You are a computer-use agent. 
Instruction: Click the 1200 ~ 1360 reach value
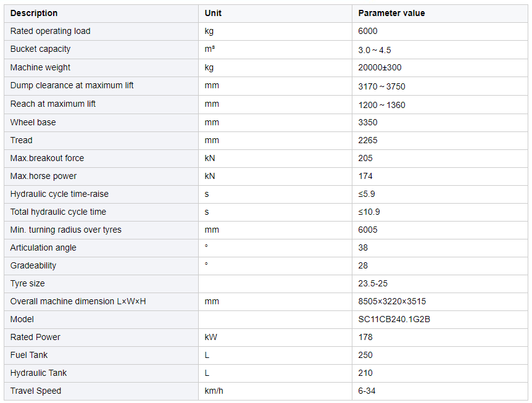(381, 105)
